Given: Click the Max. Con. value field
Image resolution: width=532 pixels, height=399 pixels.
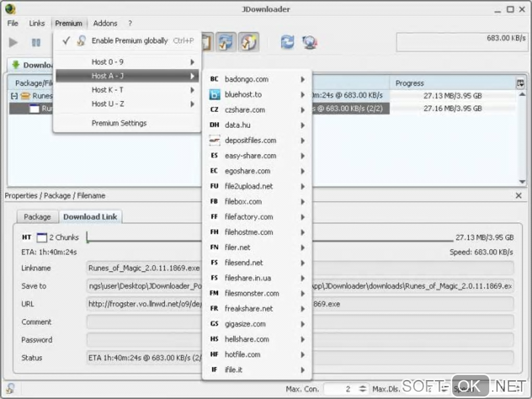Looking at the screenshot, I should point(340,389).
